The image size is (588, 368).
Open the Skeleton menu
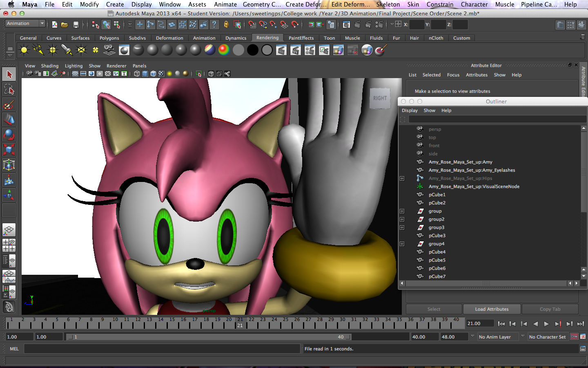[x=388, y=4]
